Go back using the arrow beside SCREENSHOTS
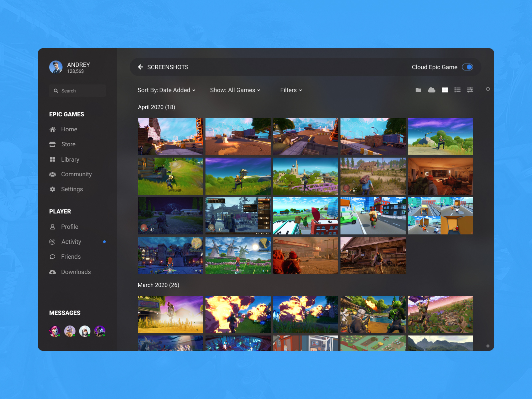532x399 pixels. (141, 67)
